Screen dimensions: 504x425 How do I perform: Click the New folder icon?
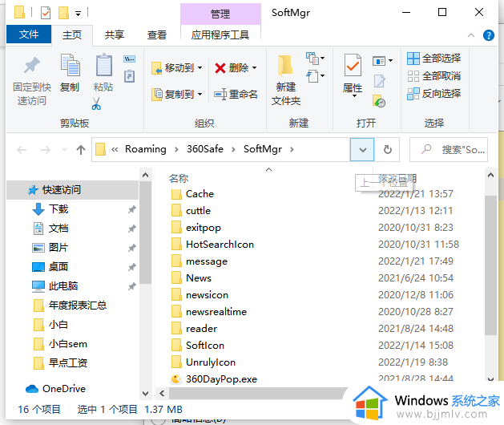(x=285, y=65)
